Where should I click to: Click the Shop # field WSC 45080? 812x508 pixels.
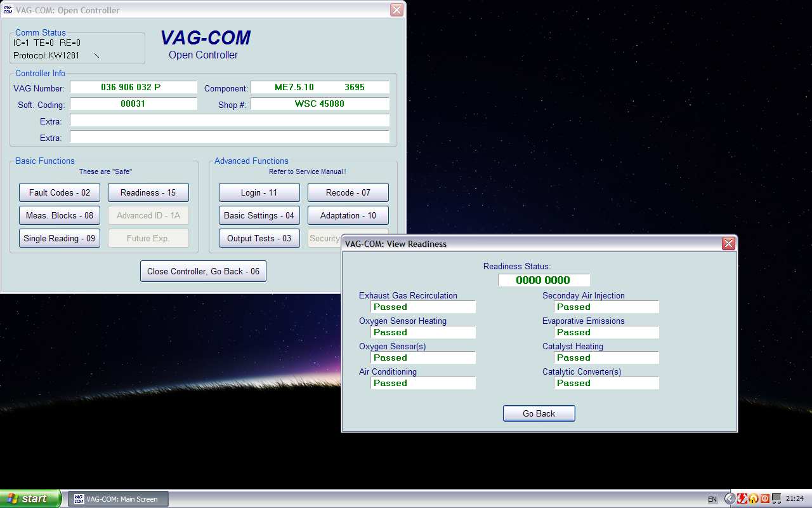pyautogui.click(x=320, y=104)
